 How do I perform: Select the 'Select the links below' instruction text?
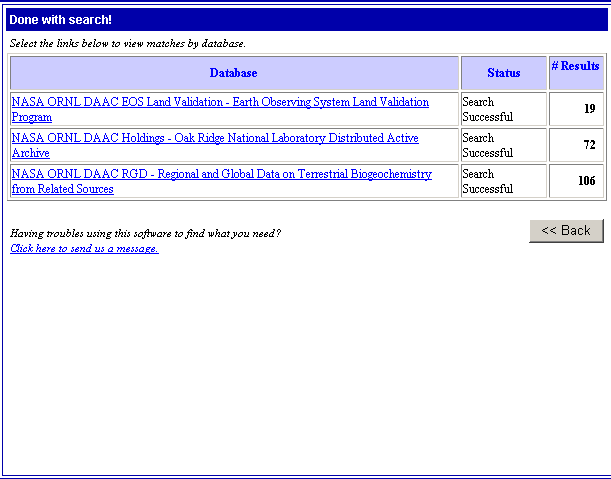point(128,43)
